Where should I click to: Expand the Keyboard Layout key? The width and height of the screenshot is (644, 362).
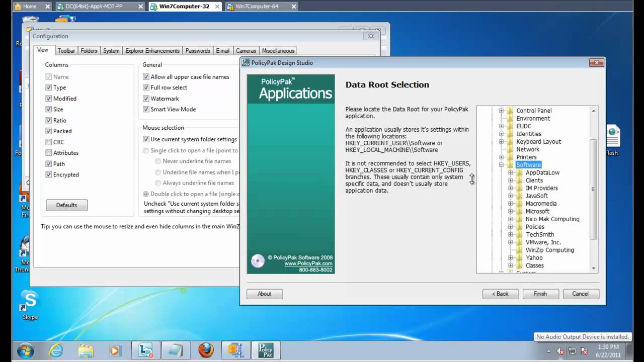(501, 142)
